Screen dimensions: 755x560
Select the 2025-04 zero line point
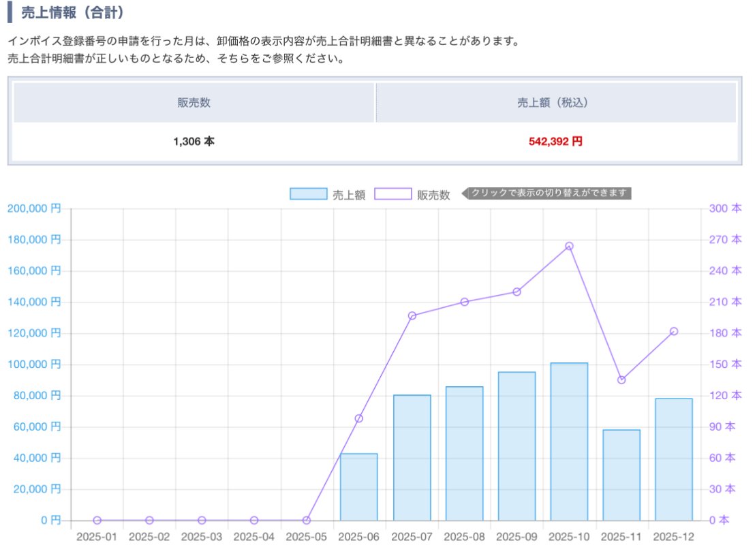click(x=254, y=520)
